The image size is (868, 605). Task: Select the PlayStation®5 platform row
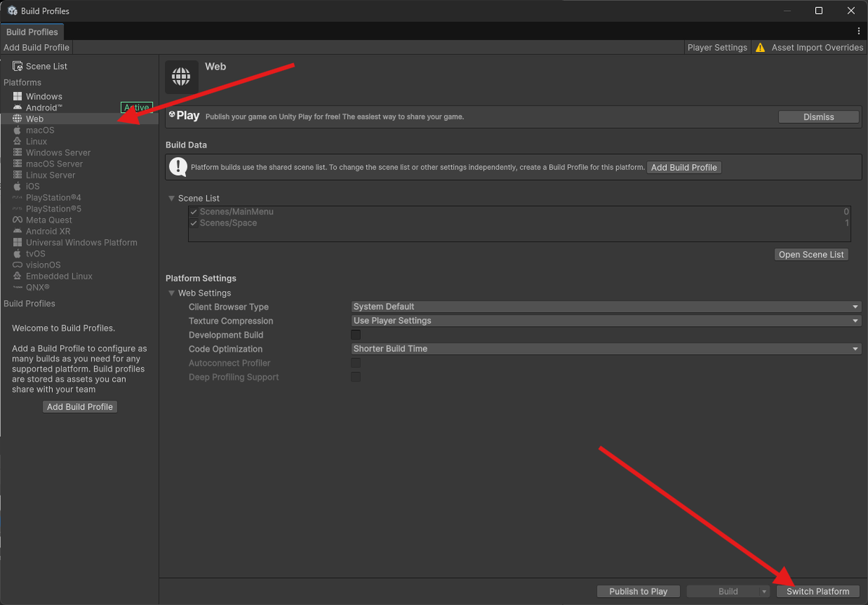click(x=80, y=209)
